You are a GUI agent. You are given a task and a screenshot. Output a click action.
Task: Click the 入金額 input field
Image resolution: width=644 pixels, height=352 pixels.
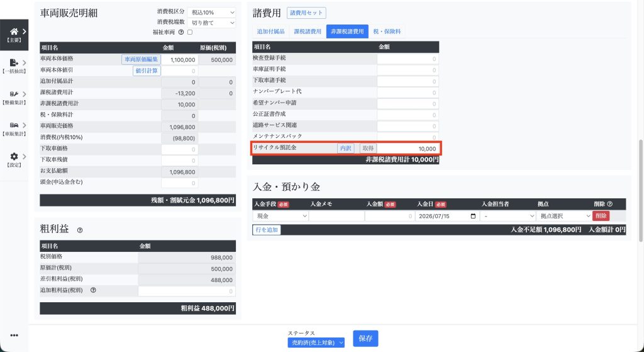(x=389, y=216)
